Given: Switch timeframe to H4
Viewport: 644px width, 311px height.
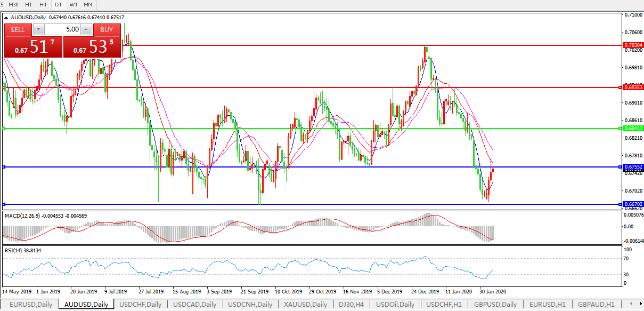Looking at the screenshot, I should [x=43, y=5].
